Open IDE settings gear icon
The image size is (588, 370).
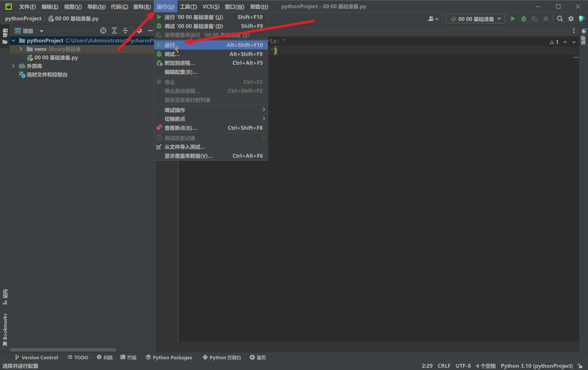coord(571,19)
